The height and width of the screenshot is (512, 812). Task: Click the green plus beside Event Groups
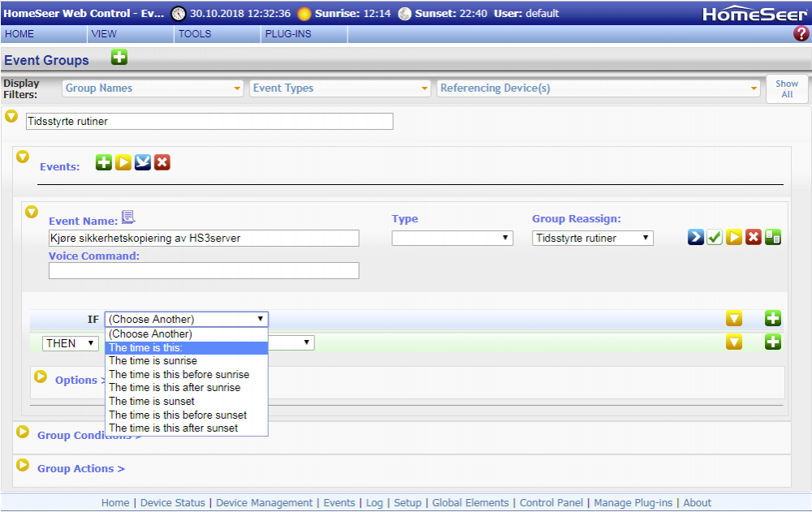[119, 58]
